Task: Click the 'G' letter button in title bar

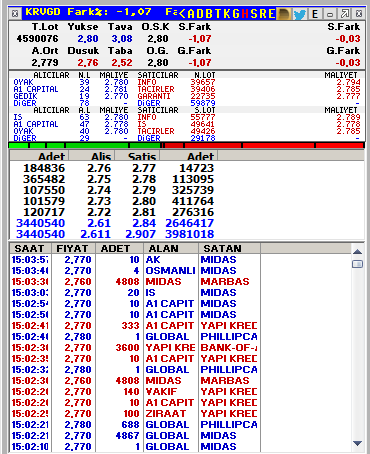Action: (x=236, y=14)
